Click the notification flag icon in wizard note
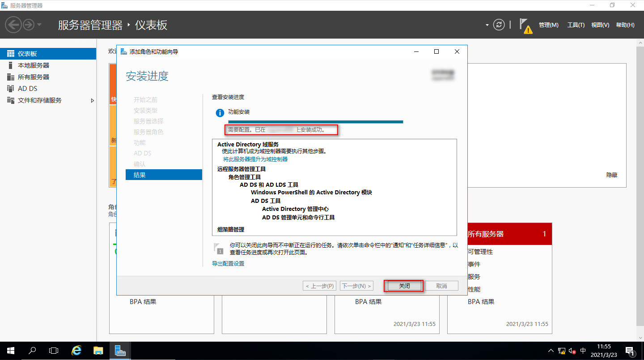Screen dimensions: 644x360 [218, 248]
